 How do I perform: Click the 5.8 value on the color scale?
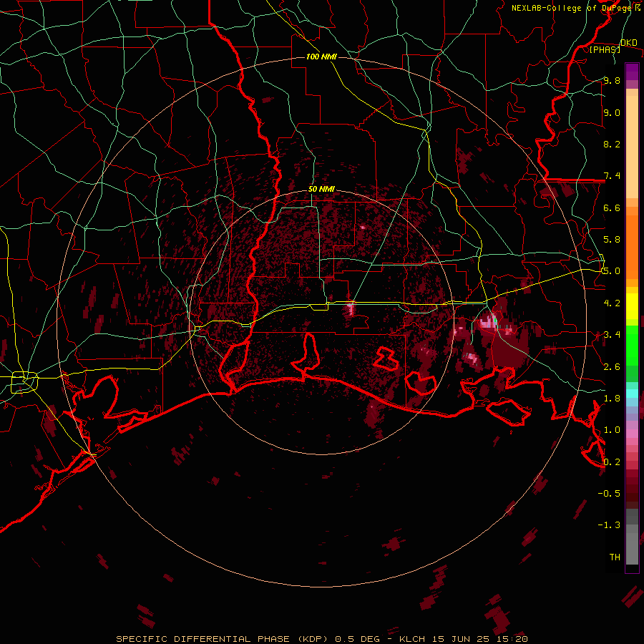coord(612,240)
